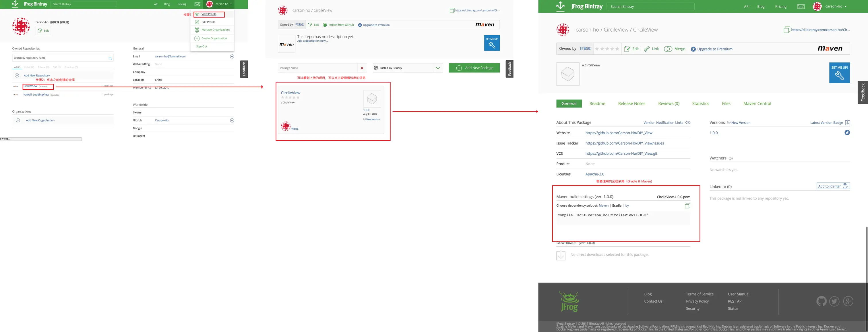The width and height of the screenshot is (868, 332).
Task: Click the Package Name filter field
Action: [317, 68]
